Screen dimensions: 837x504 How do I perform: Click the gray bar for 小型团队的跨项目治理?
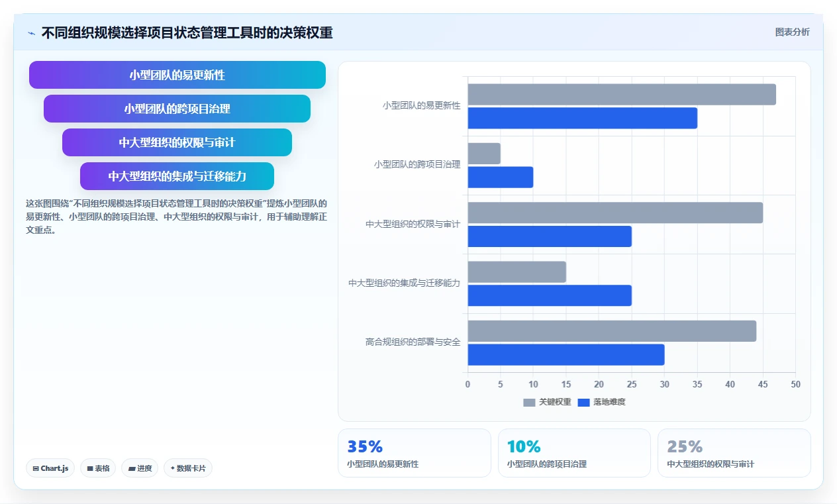484,154
